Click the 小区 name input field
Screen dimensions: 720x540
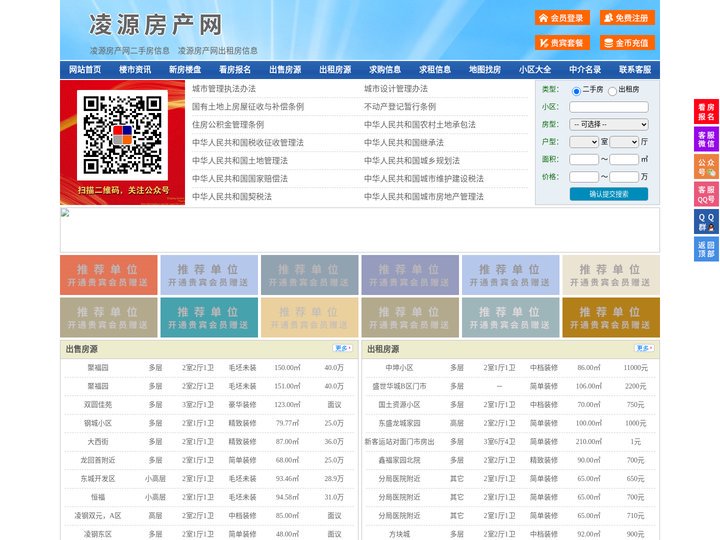pyautogui.click(x=609, y=107)
